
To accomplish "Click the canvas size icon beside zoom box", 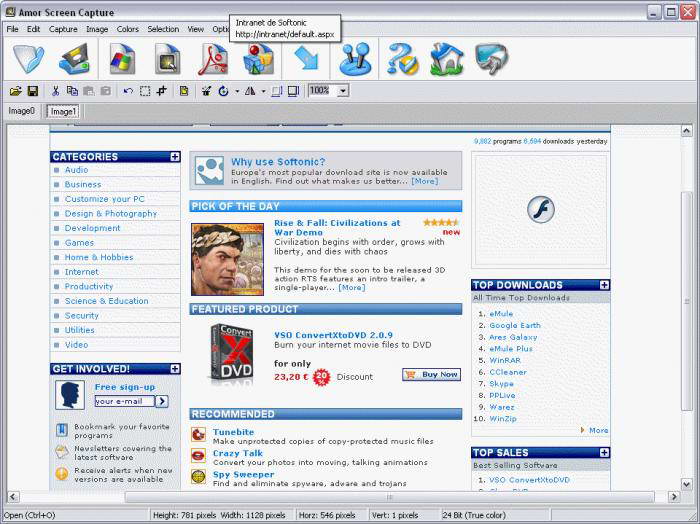I will click(x=293, y=91).
